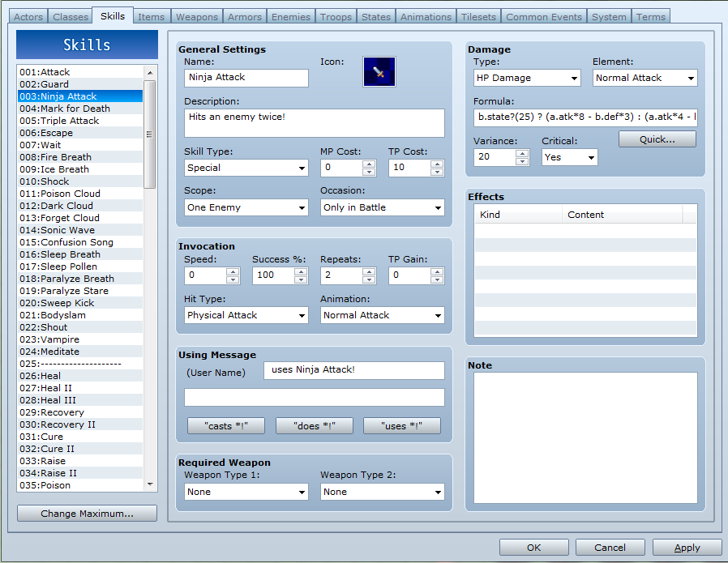Open the Critical dropdown set to Yes
Screen dimensions: 728x563
pyautogui.click(x=569, y=157)
